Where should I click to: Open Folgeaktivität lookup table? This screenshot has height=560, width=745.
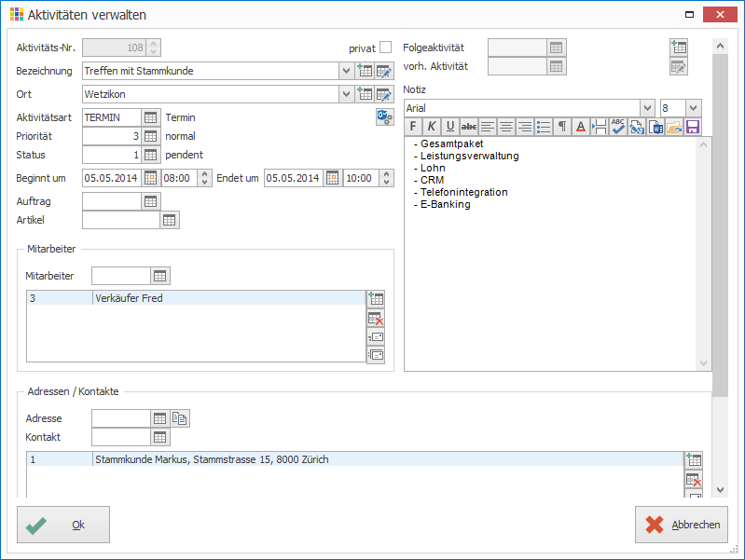(557, 48)
